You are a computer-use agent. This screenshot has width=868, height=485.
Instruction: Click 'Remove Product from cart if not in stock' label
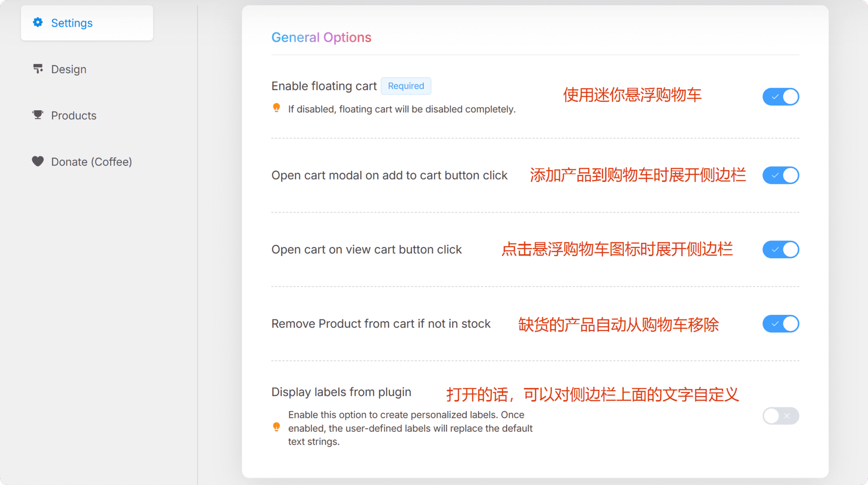381,324
